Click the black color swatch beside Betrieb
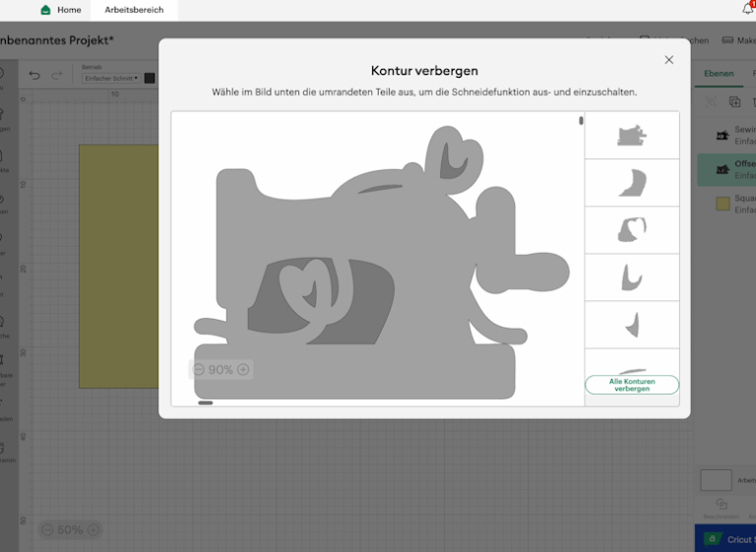756x552 pixels. [x=150, y=78]
